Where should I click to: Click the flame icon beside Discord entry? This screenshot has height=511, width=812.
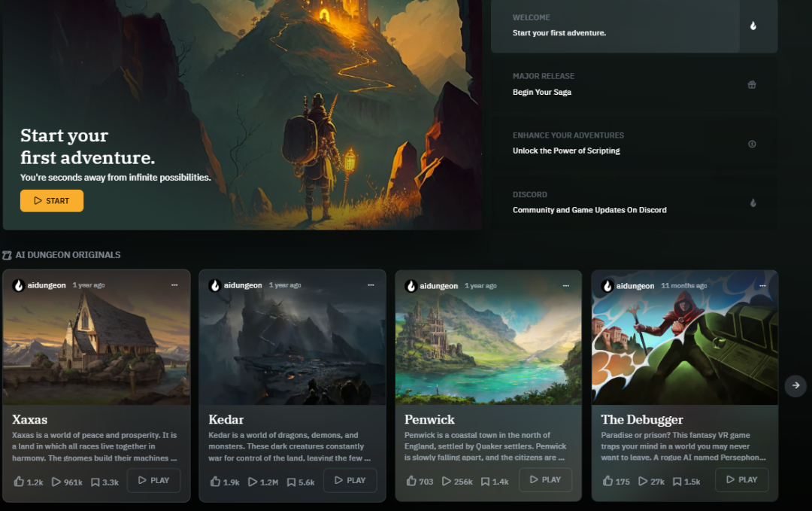point(753,202)
